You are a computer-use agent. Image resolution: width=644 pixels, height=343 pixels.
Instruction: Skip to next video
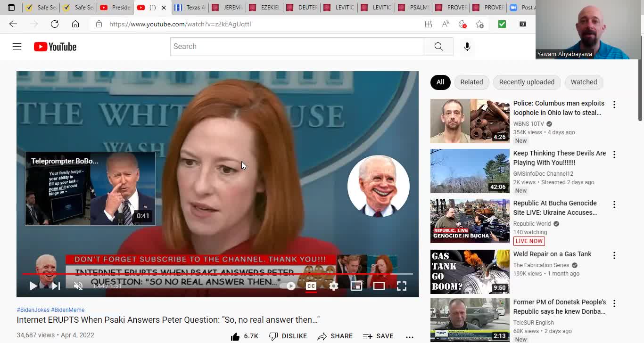pos(56,286)
